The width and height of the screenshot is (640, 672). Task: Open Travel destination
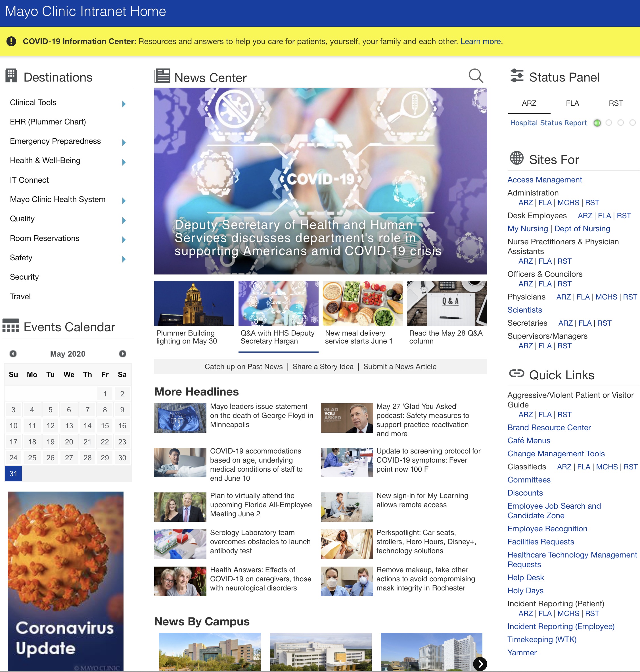point(20,296)
